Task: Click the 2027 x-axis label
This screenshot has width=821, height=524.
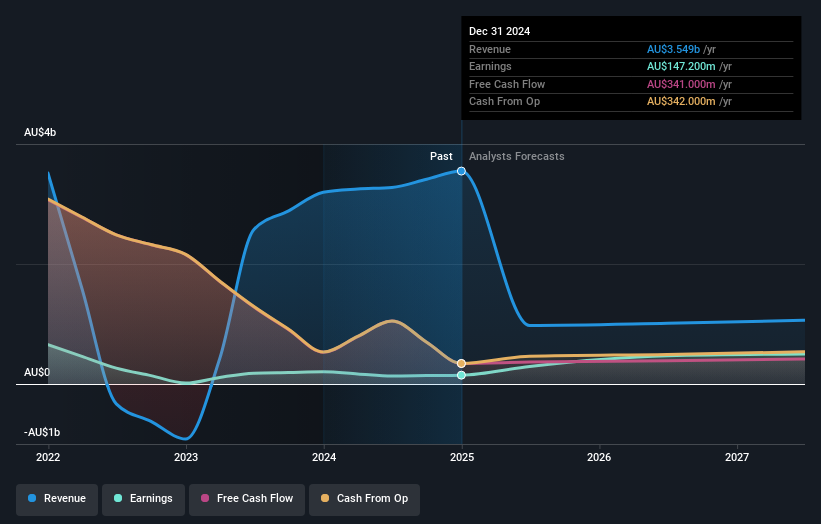Action: point(737,458)
